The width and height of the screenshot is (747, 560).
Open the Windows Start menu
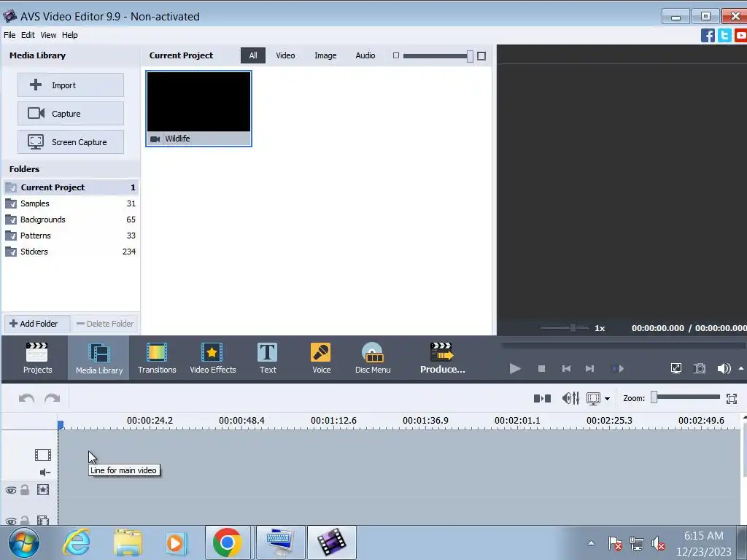23,542
